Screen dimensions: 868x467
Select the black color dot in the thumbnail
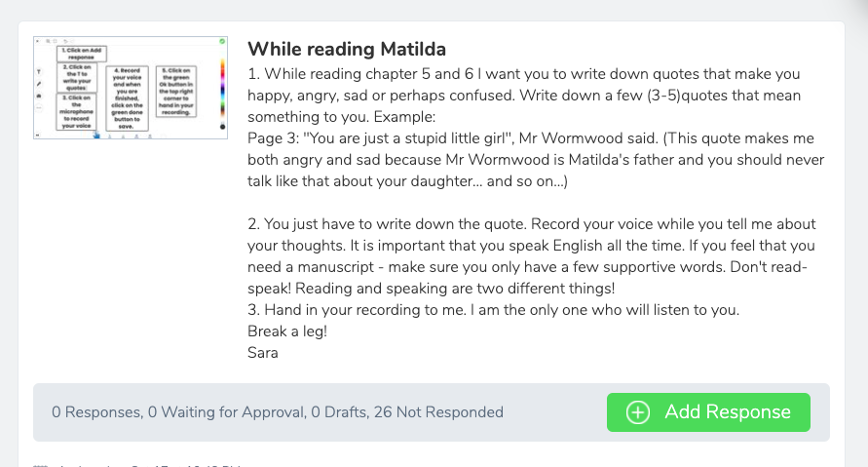coord(222,127)
